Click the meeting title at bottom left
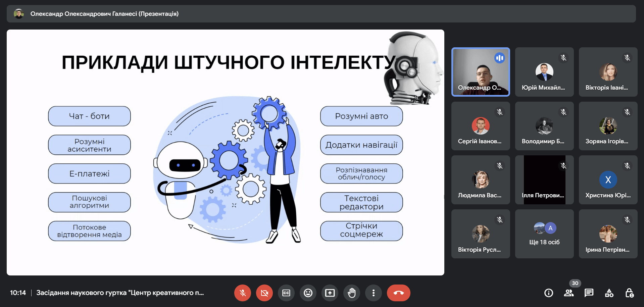 point(120,293)
